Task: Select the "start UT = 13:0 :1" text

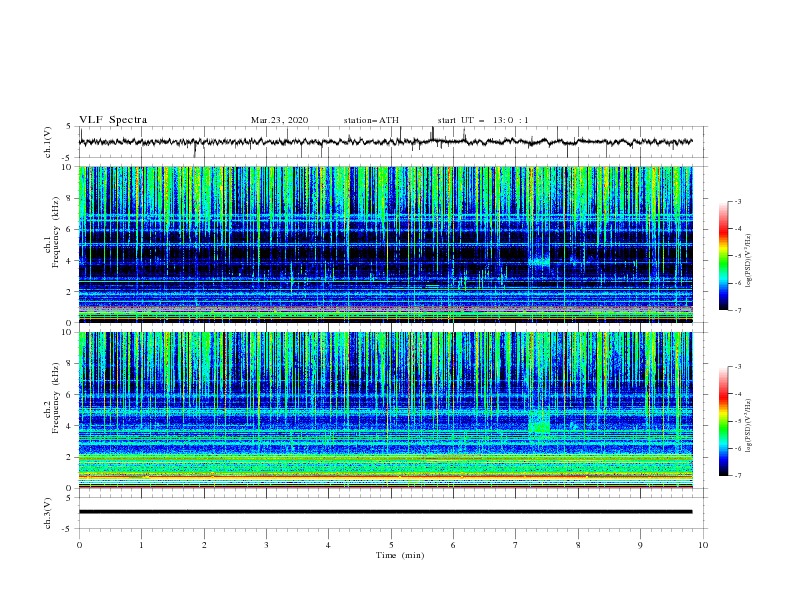Action: 483,120
